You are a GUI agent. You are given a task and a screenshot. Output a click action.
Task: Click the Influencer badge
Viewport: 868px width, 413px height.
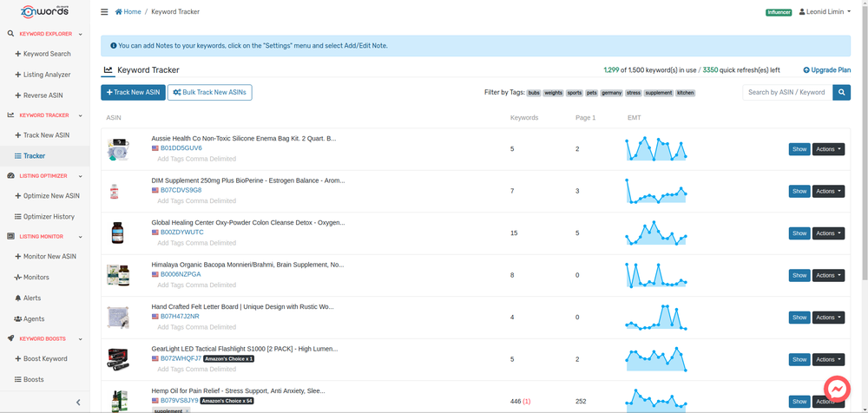coord(779,12)
